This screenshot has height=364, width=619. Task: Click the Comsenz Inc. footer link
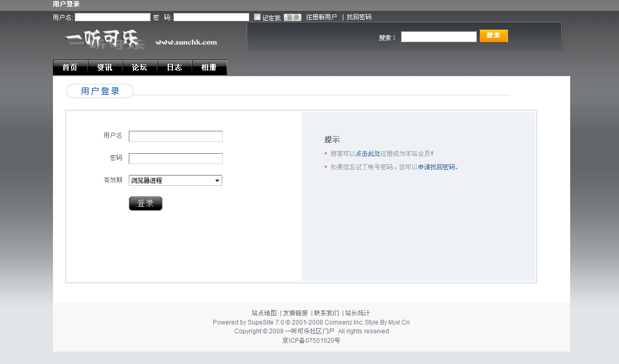click(343, 322)
